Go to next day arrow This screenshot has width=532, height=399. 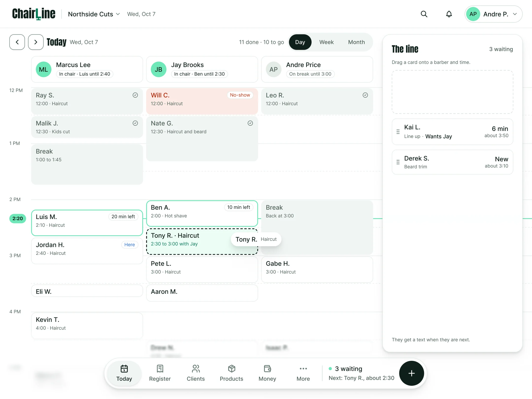[36, 42]
